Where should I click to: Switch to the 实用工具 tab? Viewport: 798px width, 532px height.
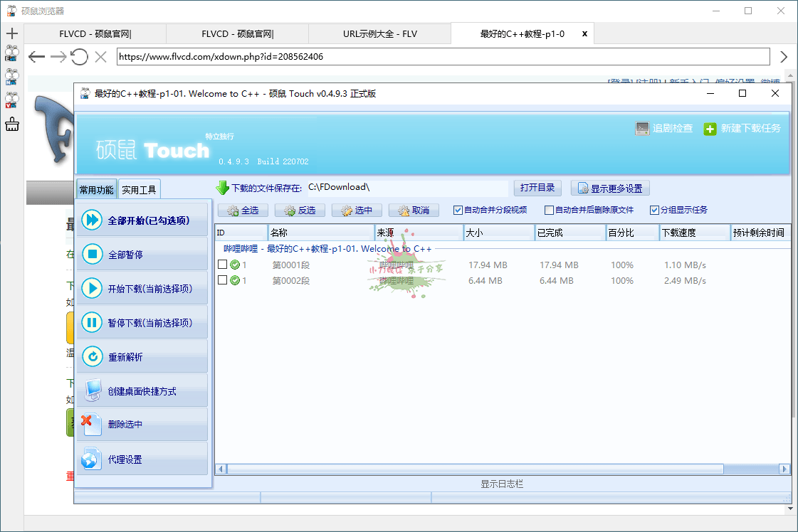(x=139, y=190)
